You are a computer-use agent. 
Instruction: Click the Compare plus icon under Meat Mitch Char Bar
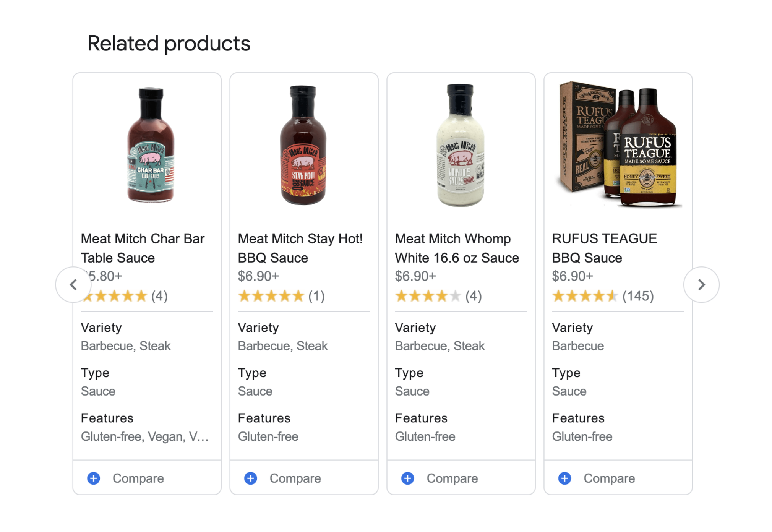[93, 478]
